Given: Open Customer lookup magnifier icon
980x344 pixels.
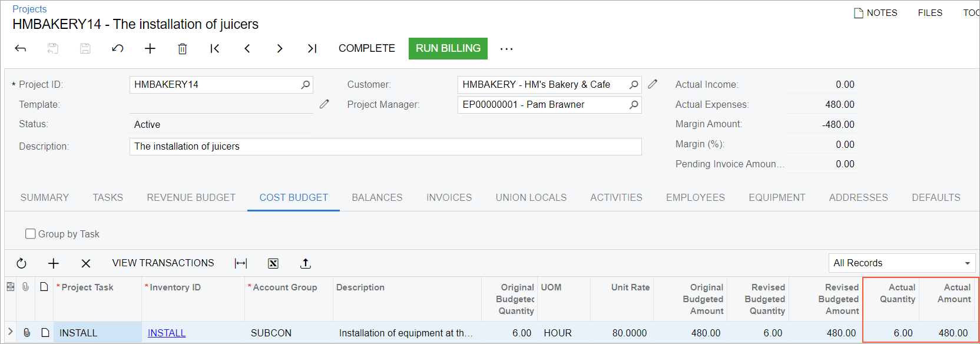Looking at the screenshot, I should (x=634, y=85).
